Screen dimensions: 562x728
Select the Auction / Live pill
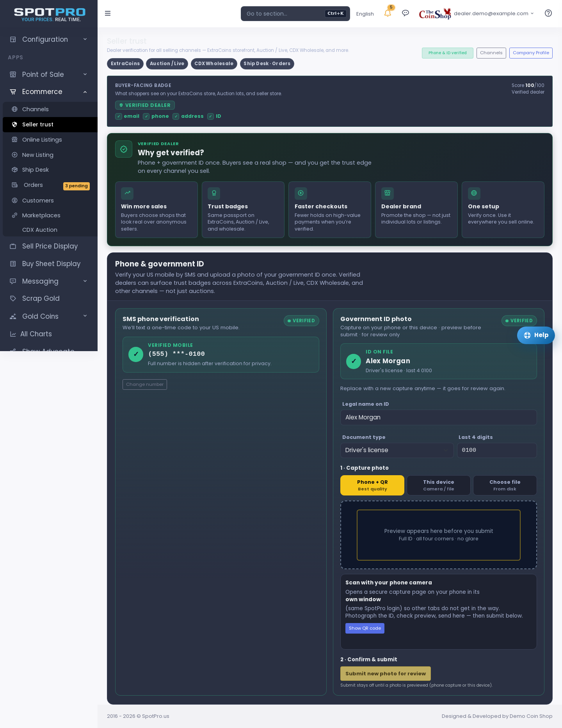(x=167, y=64)
